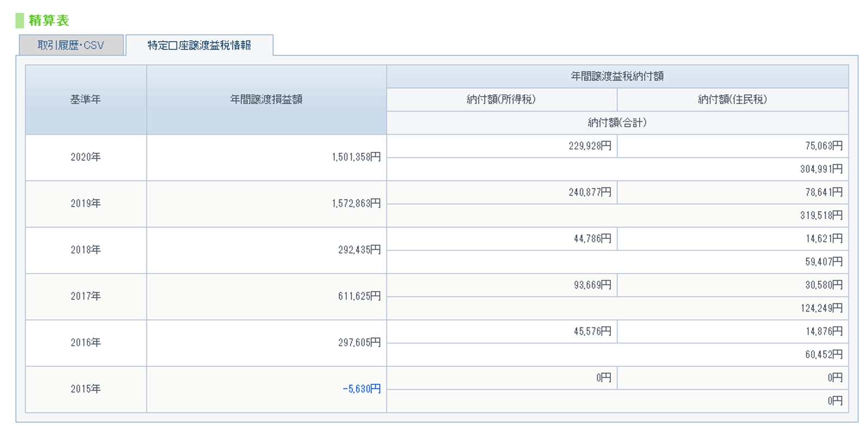This screenshot has height=426, width=868.
Task: Select the 2015年 row label
Action: [x=86, y=389]
